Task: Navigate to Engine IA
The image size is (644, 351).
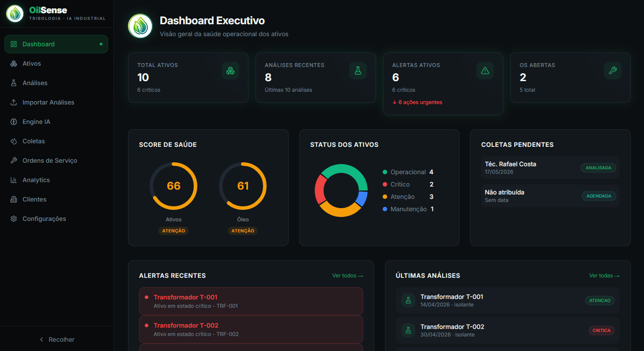Action: click(x=56, y=122)
